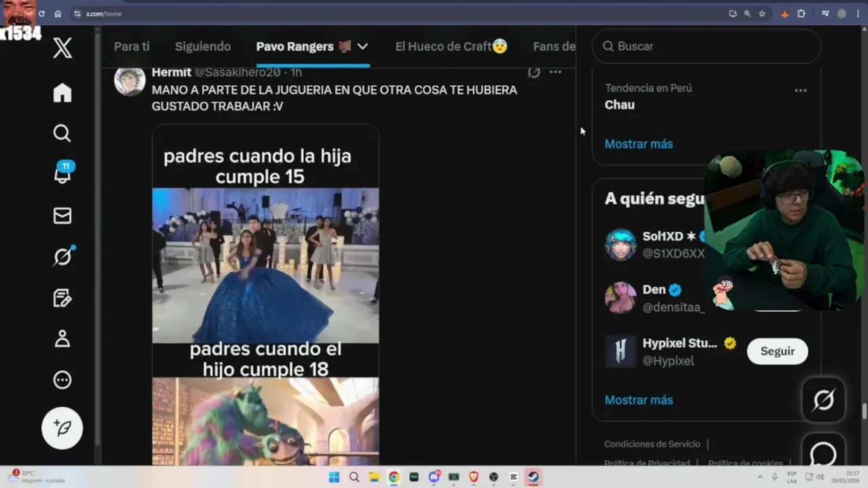The height and width of the screenshot is (488, 868).
Task: Open Explore with the magnifier sidebar icon
Action: coord(62,133)
